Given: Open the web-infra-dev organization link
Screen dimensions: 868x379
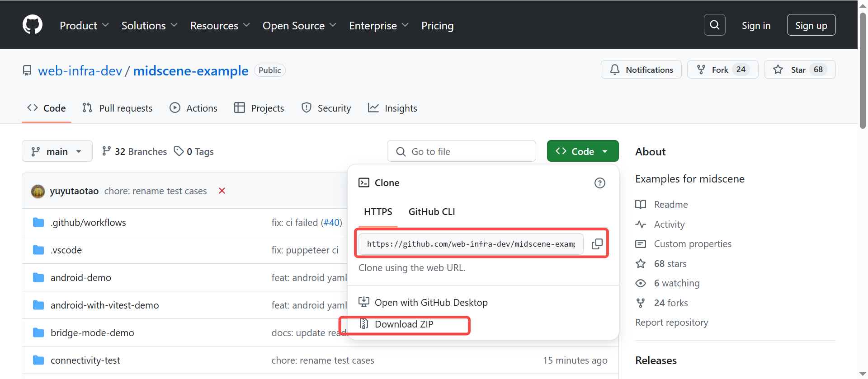Looking at the screenshot, I should [80, 70].
